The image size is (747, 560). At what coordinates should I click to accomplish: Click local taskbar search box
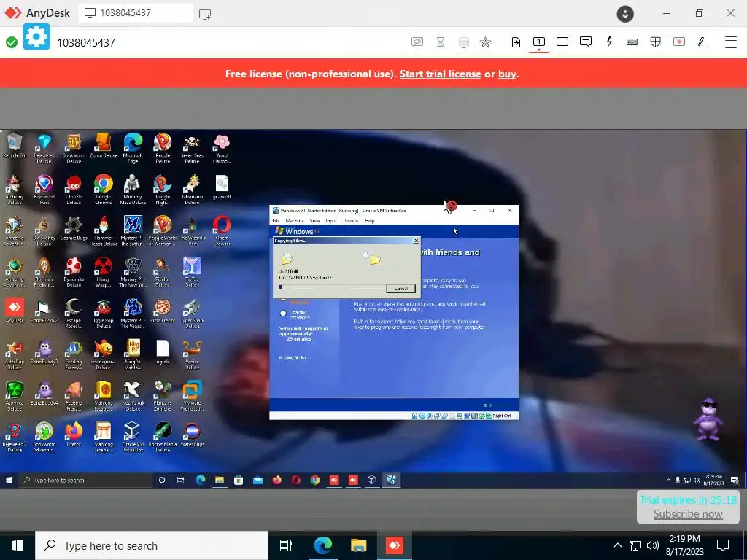click(152, 545)
